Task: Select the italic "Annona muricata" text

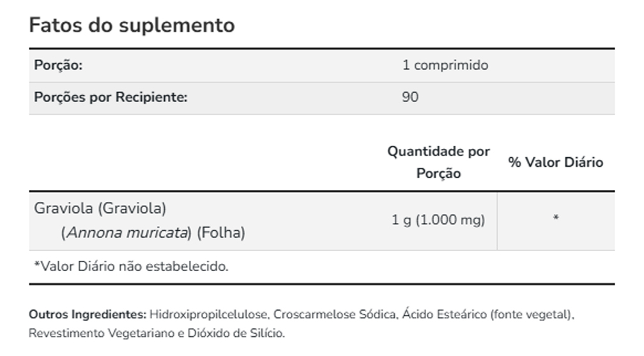Action: [126, 233]
